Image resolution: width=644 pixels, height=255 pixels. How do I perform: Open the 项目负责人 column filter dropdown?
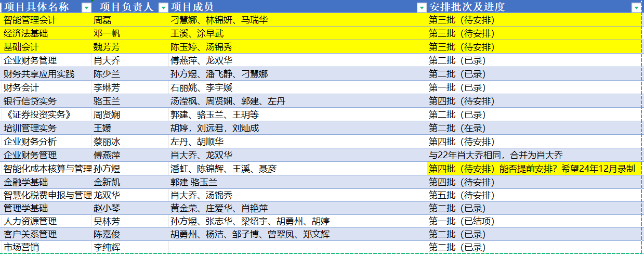point(163,7)
